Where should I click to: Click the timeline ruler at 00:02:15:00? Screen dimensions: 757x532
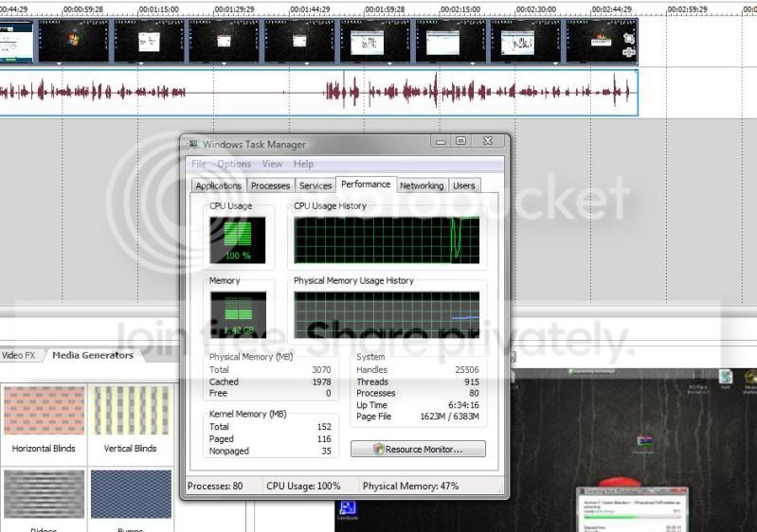(x=460, y=9)
